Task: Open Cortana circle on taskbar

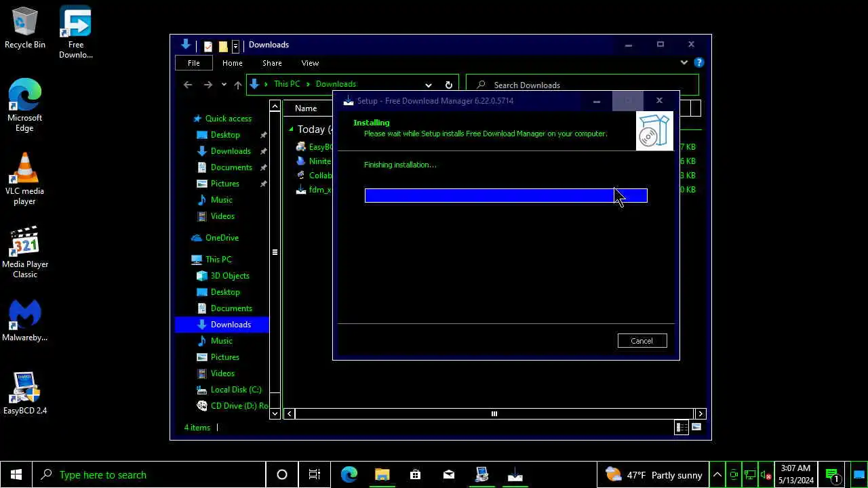Action: [x=282, y=474]
